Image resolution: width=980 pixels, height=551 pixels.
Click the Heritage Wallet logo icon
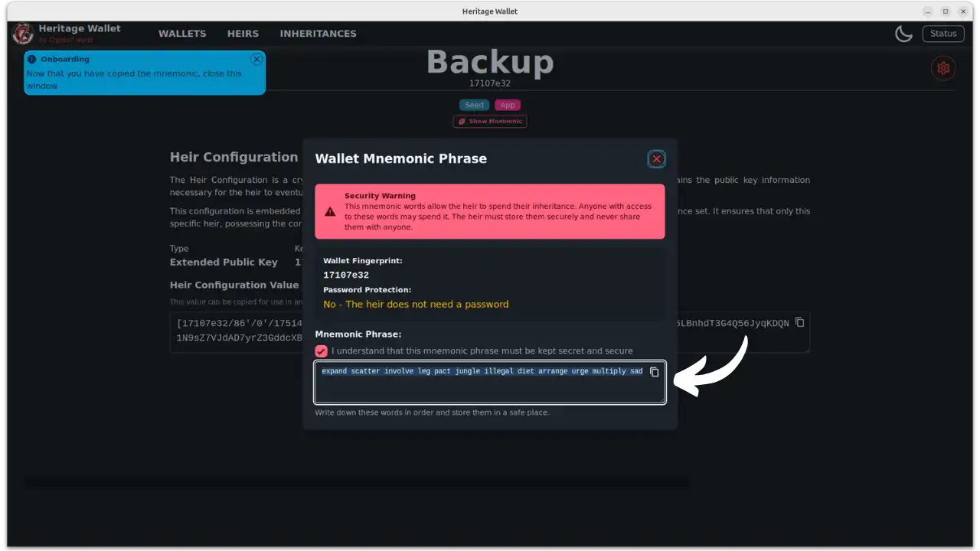23,34
